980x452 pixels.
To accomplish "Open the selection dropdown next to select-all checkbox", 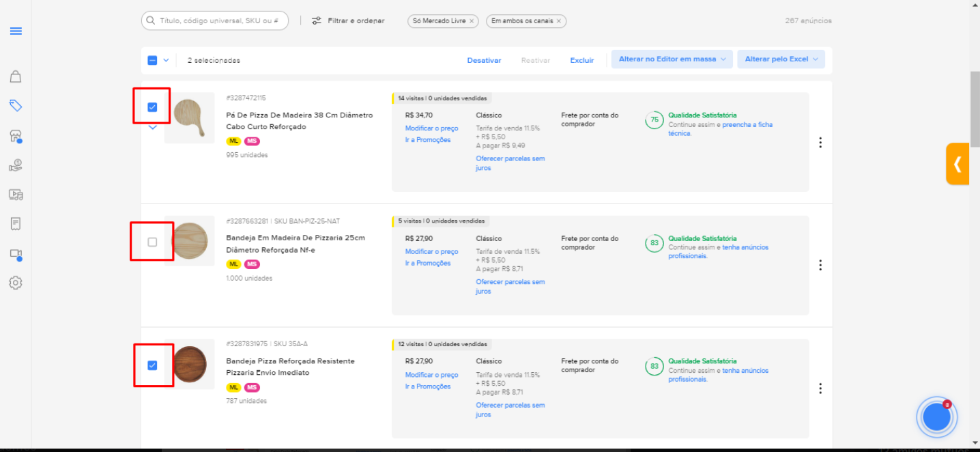I will [x=164, y=60].
